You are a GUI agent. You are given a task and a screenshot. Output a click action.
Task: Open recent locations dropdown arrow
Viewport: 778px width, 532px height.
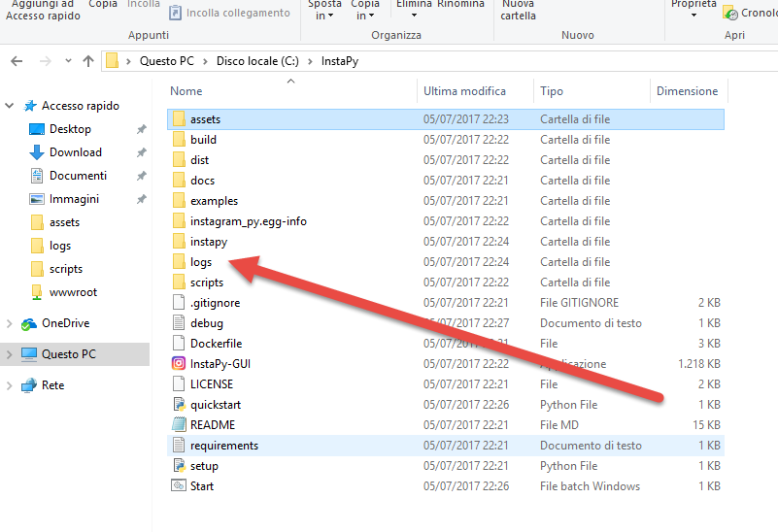click(68, 61)
